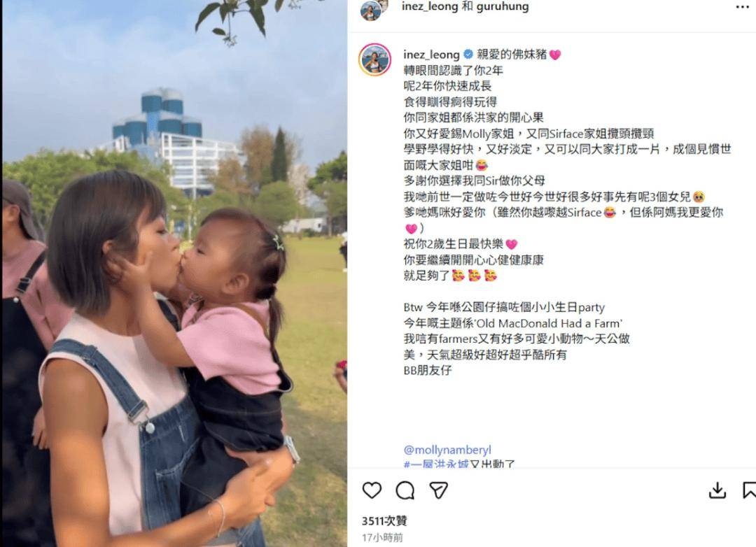
Task: Click the blue verified badge beside inez_leong
Action: tap(468, 54)
